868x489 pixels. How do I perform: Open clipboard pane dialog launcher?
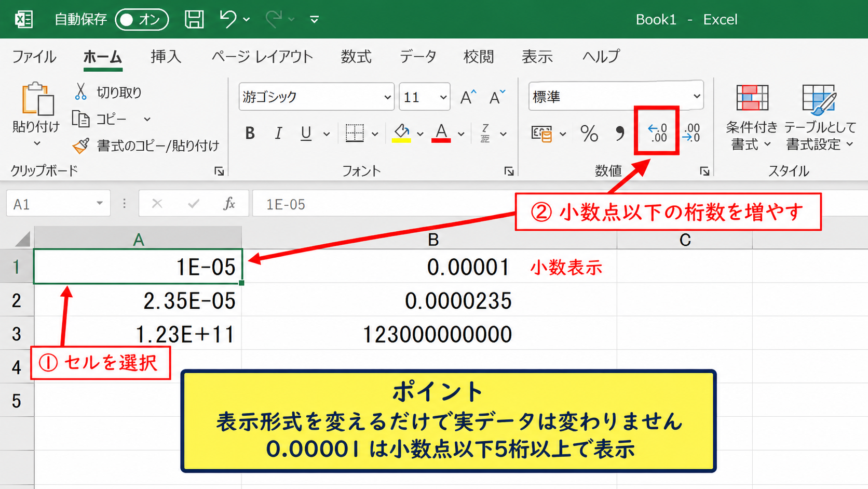point(219,171)
